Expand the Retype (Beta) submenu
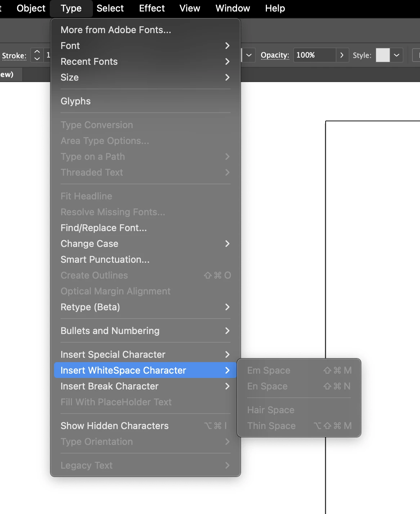This screenshot has height=514, width=420. [x=145, y=307]
